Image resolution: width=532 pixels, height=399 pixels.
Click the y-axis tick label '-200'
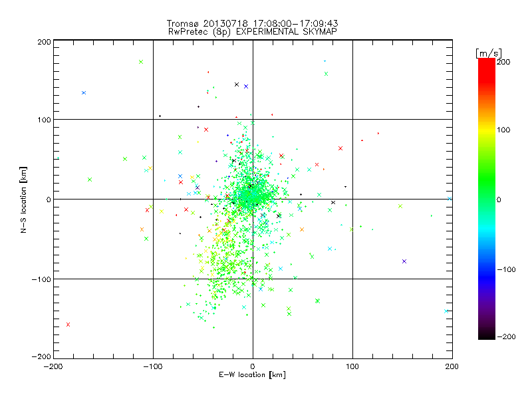(41, 356)
